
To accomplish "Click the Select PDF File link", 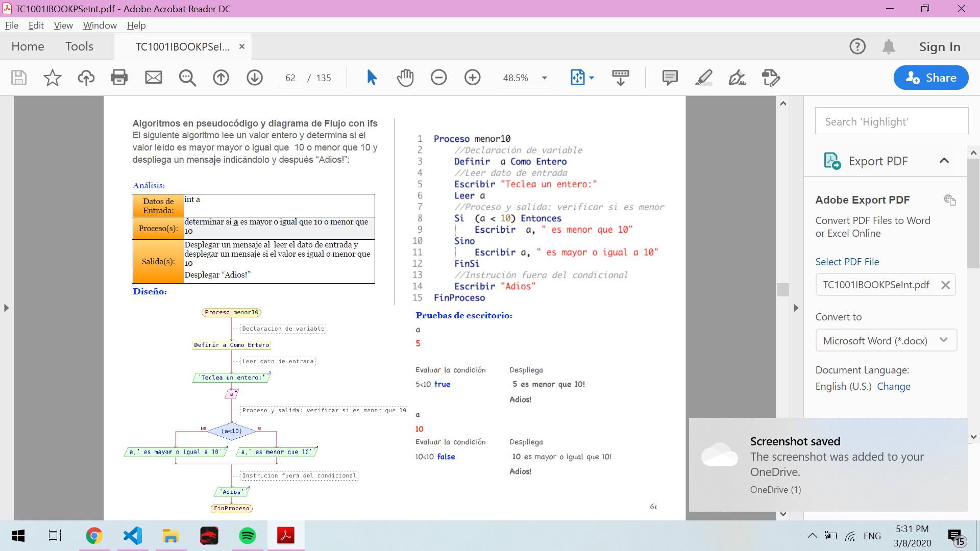I will pos(847,262).
